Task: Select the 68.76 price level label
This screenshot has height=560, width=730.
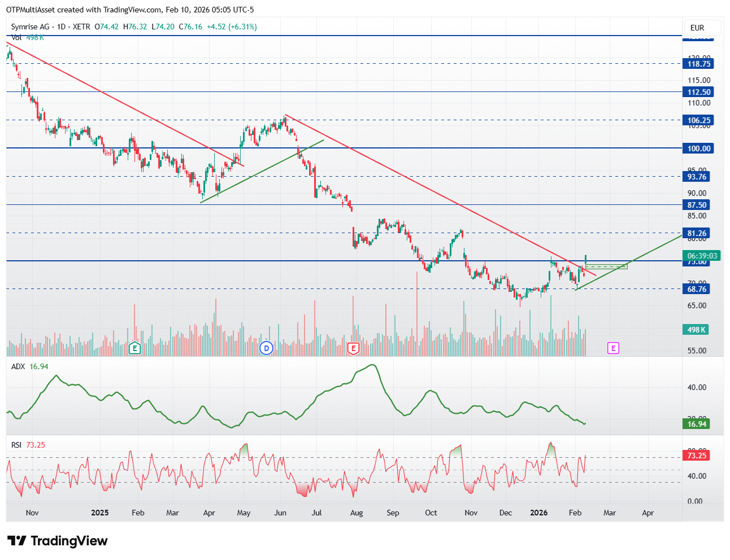Action: tap(697, 289)
